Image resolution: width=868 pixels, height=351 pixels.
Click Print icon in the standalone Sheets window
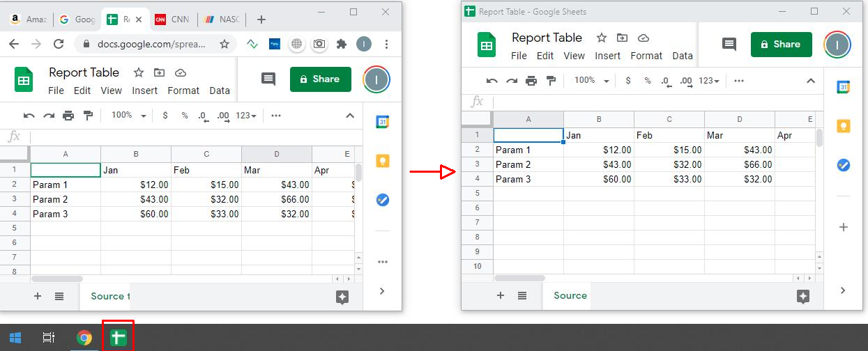click(x=531, y=81)
